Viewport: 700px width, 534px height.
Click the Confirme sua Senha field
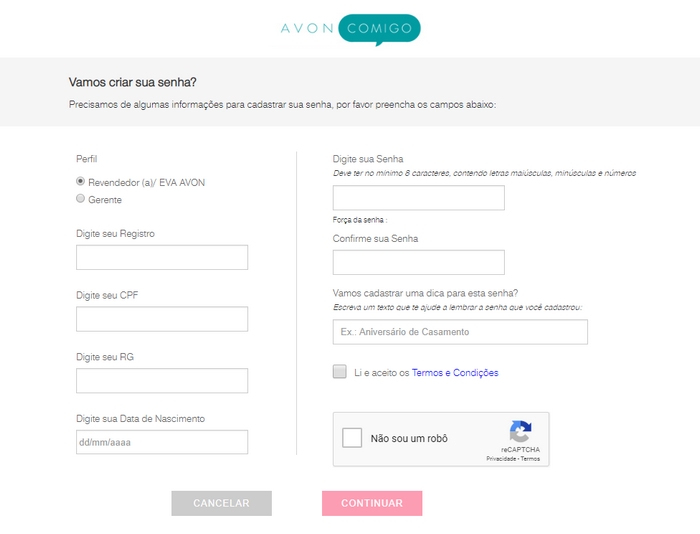pyautogui.click(x=419, y=262)
